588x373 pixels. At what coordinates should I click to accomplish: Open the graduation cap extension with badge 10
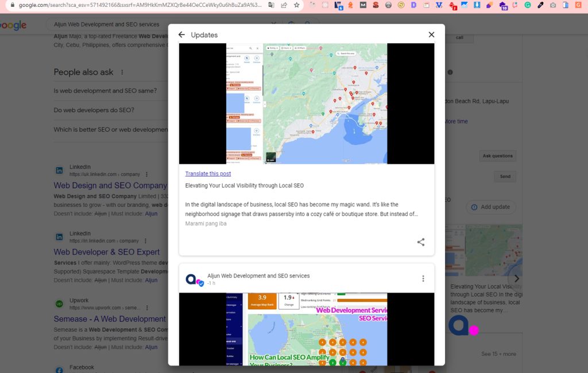pyautogui.click(x=503, y=6)
